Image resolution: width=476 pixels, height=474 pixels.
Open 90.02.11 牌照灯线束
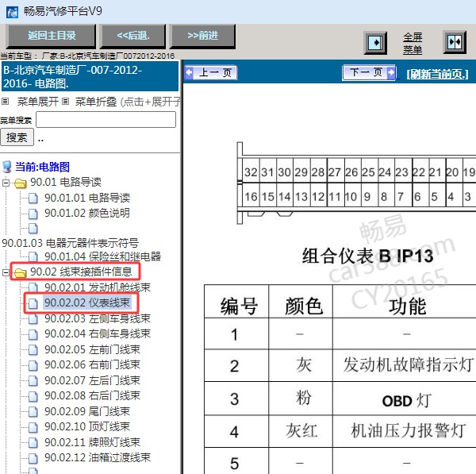92,442
